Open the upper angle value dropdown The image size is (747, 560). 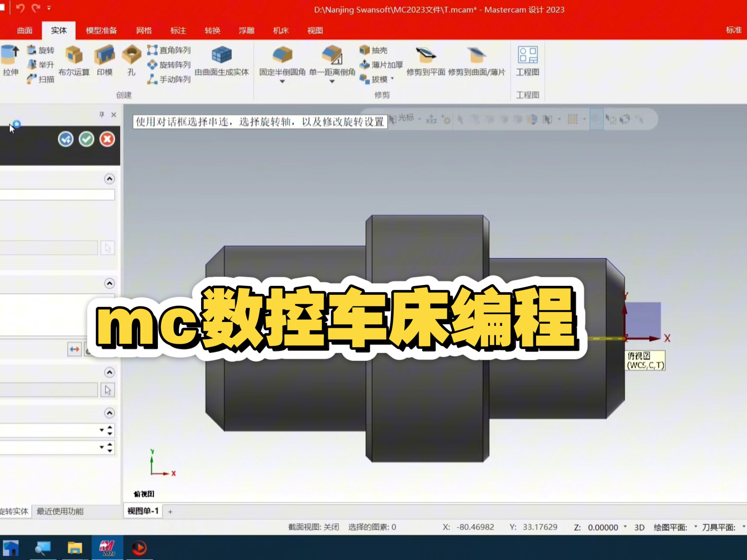tap(102, 430)
